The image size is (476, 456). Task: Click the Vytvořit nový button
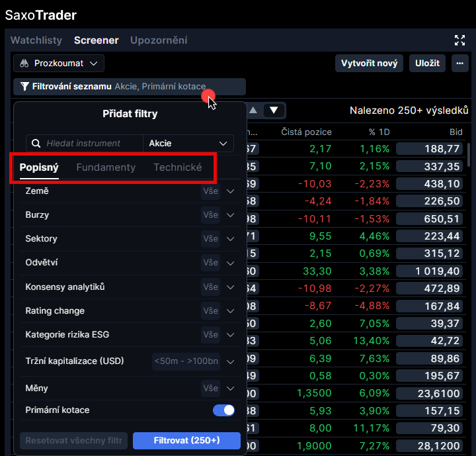coord(369,64)
